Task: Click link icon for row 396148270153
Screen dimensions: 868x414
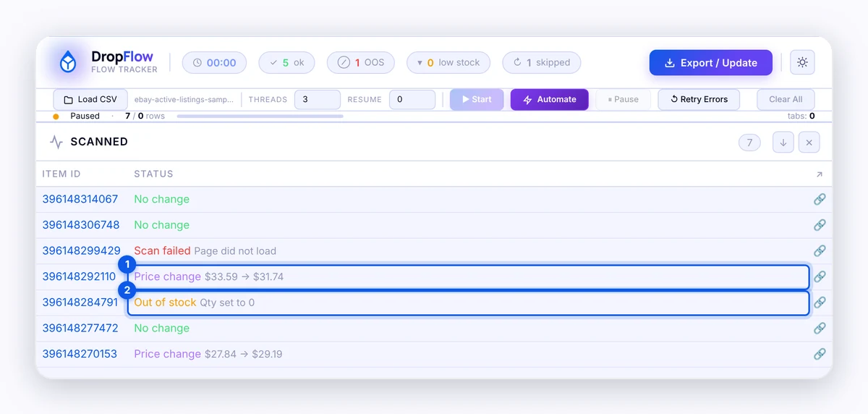Action: click(820, 354)
